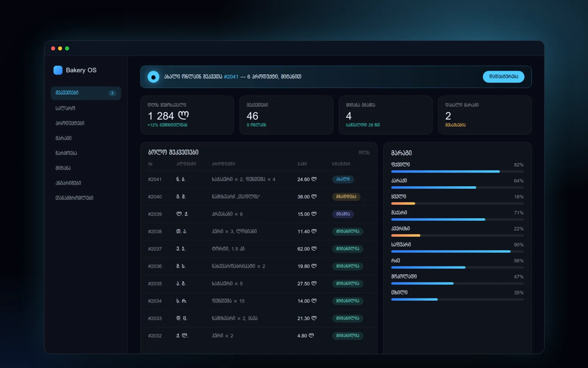The image size is (588, 368).
Task: Click the კარაქი stock bar at 64%
Action: [458, 188]
